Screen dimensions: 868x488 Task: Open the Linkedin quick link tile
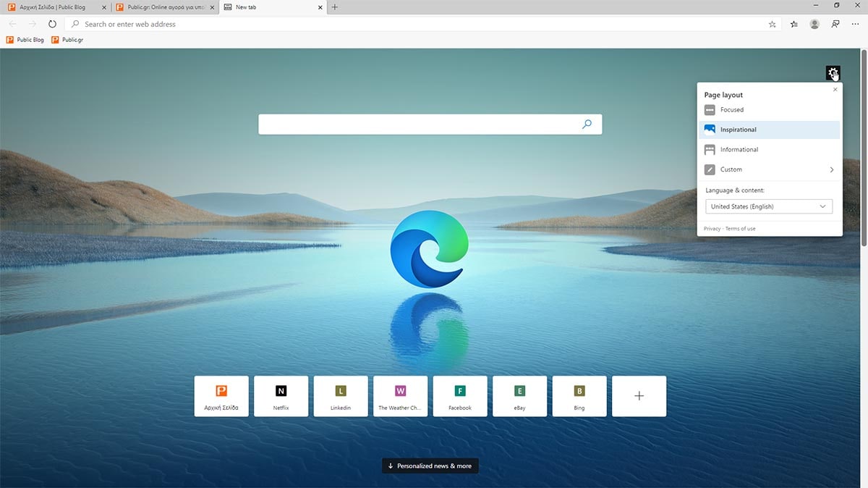[341, 395]
